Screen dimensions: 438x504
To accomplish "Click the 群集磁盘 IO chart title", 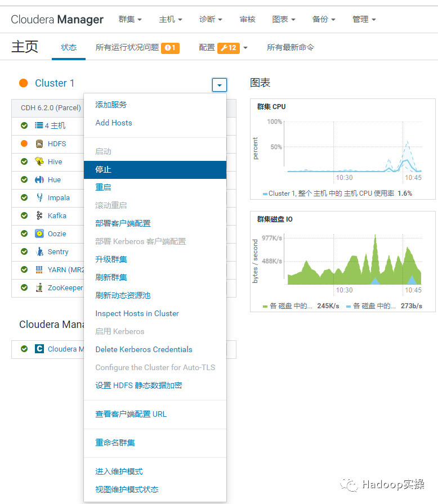I will [275, 219].
